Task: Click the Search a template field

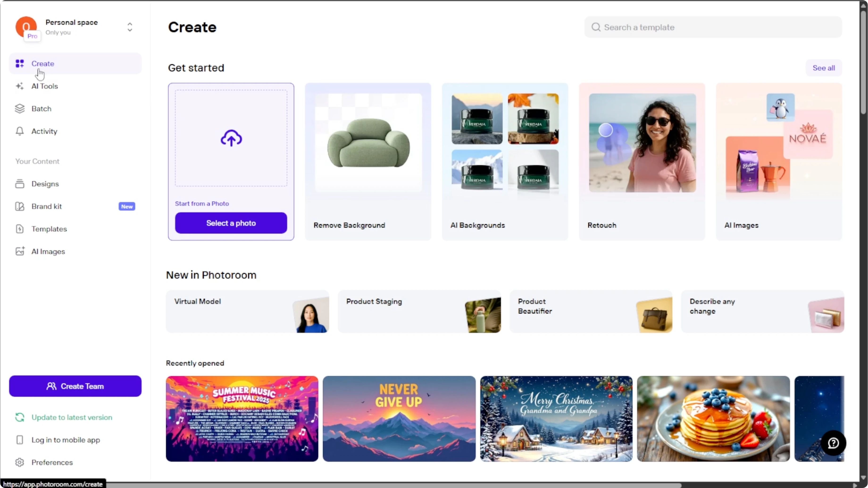Action: (x=713, y=27)
